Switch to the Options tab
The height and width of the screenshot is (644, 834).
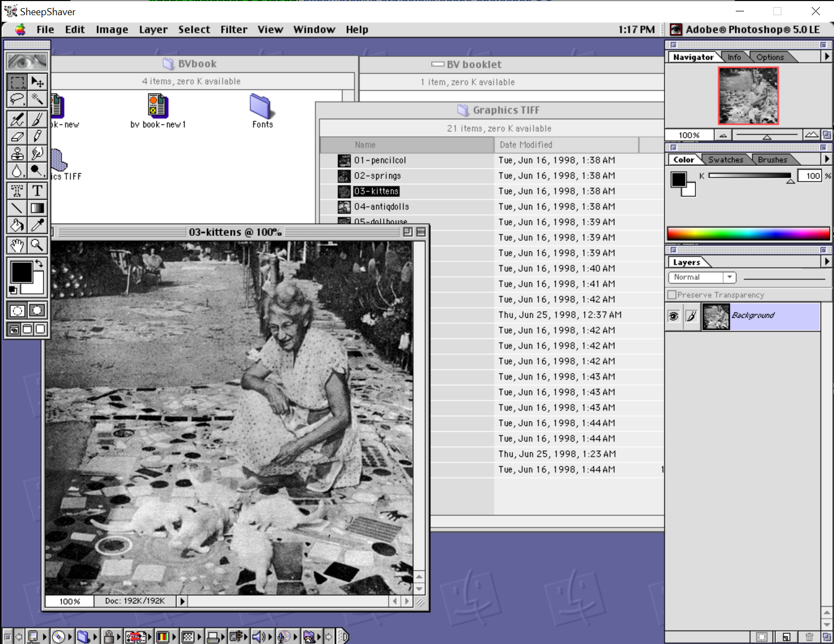pos(770,57)
